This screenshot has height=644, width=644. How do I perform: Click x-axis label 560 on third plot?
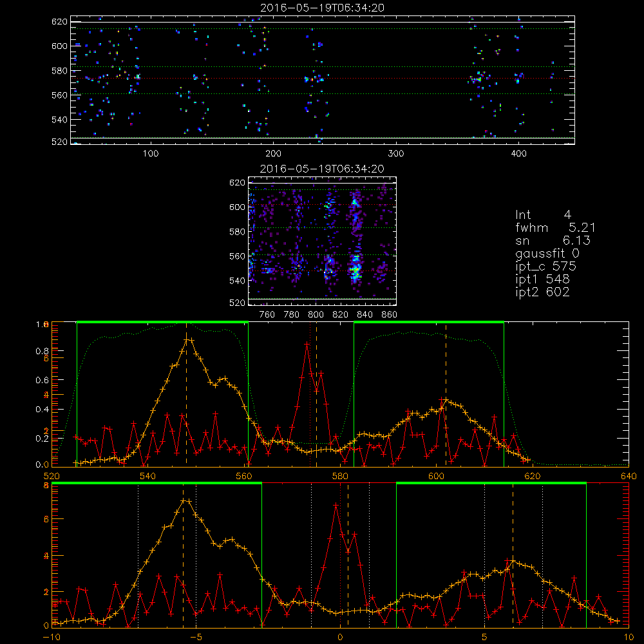coord(244,477)
